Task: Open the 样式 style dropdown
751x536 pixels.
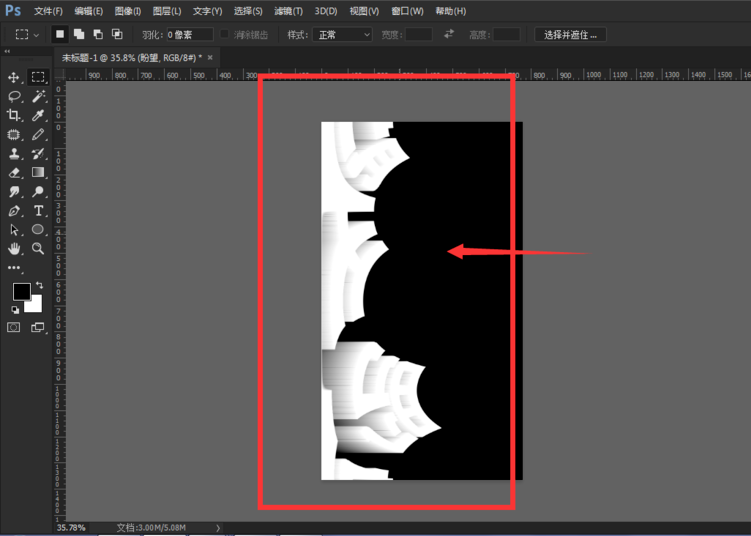Action: tap(342, 34)
